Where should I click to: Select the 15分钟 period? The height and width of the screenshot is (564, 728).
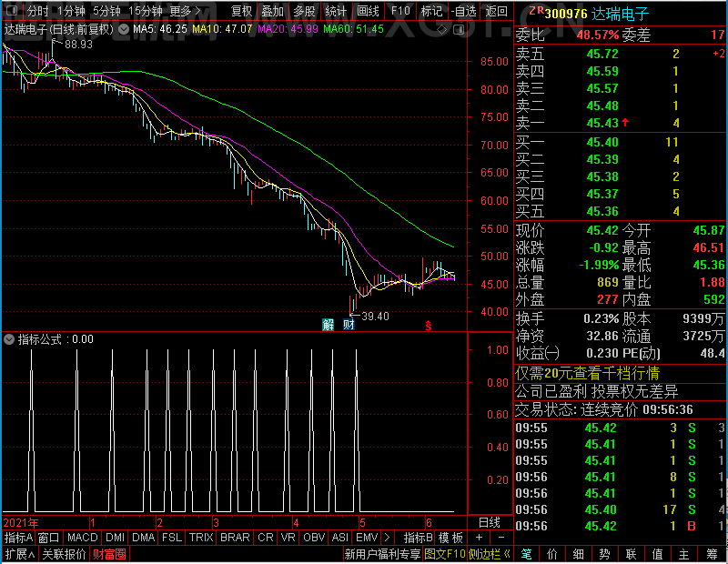(x=145, y=11)
